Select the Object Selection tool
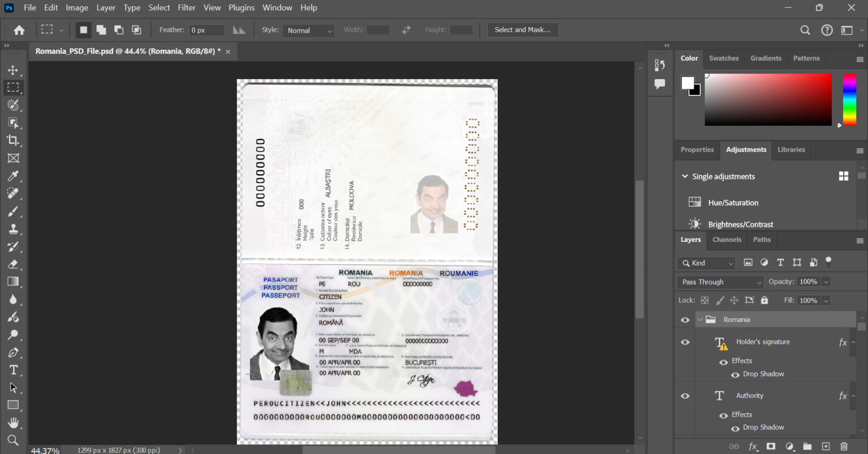The width and height of the screenshot is (868, 454). click(x=13, y=123)
